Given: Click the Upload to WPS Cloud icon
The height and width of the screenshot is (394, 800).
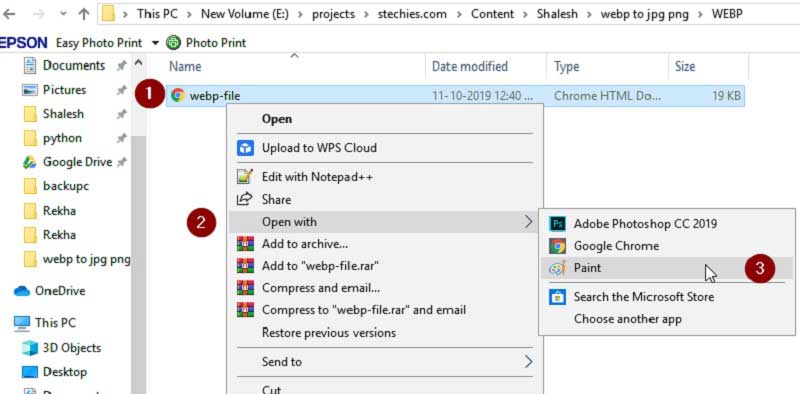Looking at the screenshot, I should 245,149.
